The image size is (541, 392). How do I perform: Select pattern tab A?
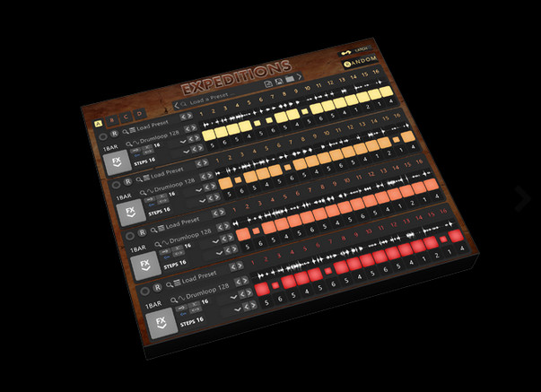pos(99,124)
